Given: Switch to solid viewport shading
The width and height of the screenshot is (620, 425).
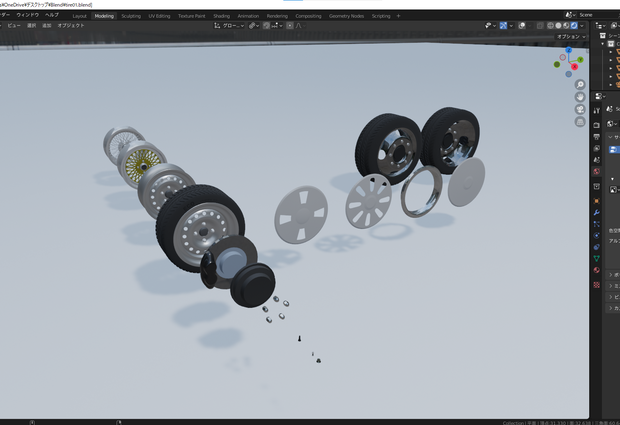Looking at the screenshot, I should [558, 26].
